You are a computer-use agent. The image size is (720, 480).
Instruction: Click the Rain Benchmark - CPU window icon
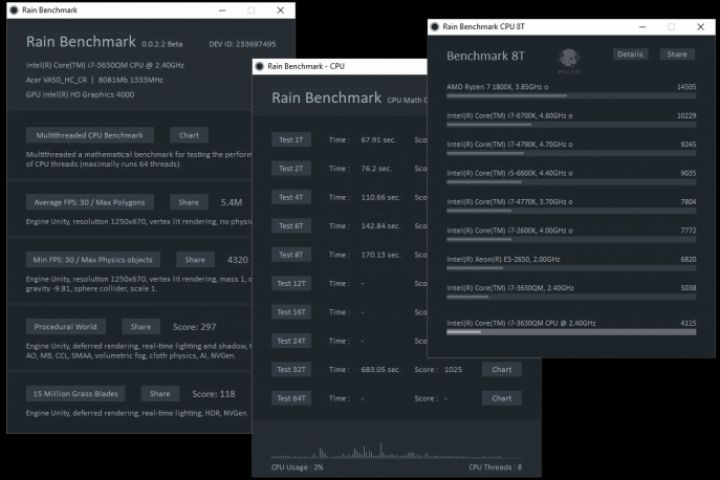pyautogui.click(x=260, y=66)
